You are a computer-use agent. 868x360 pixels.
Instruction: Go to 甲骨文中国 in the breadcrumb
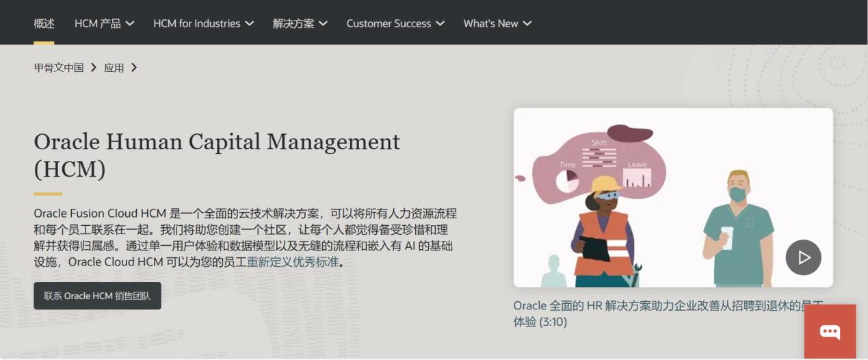tap(59, 67)
